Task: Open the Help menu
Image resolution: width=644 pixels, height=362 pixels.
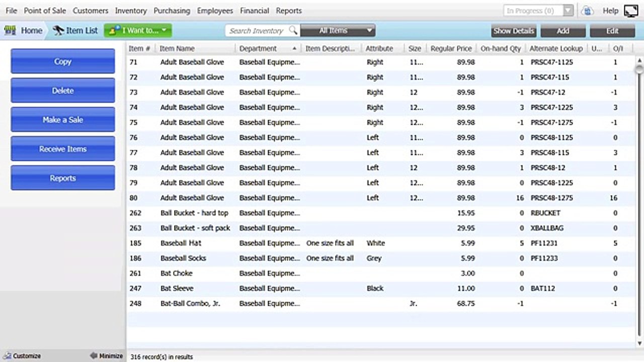Action: [x=610, y=11]
